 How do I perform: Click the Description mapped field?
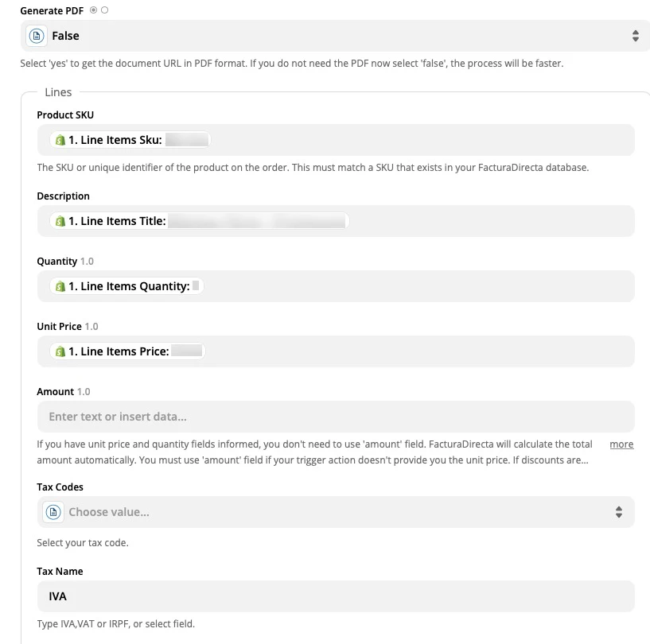point(334,220)
